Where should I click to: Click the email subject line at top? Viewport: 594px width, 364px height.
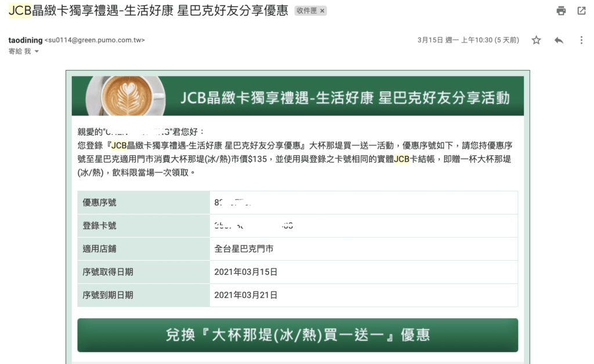148,11
